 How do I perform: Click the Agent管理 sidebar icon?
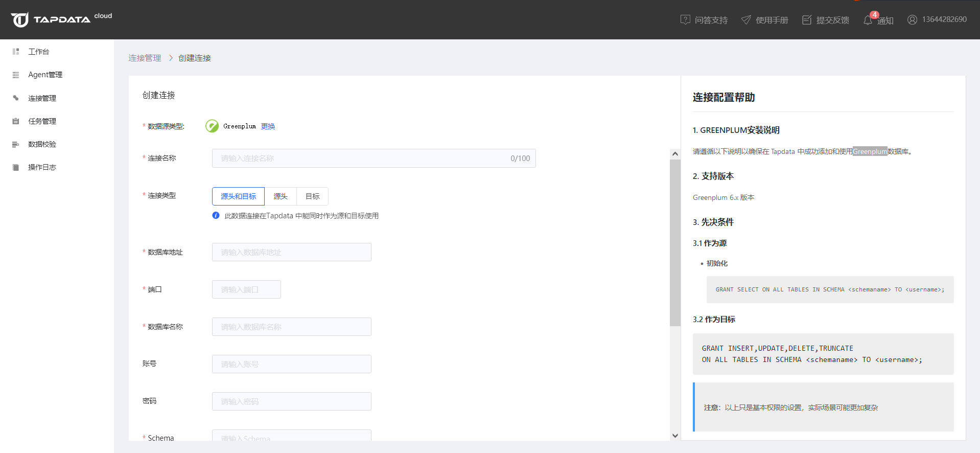click(16, 75)
